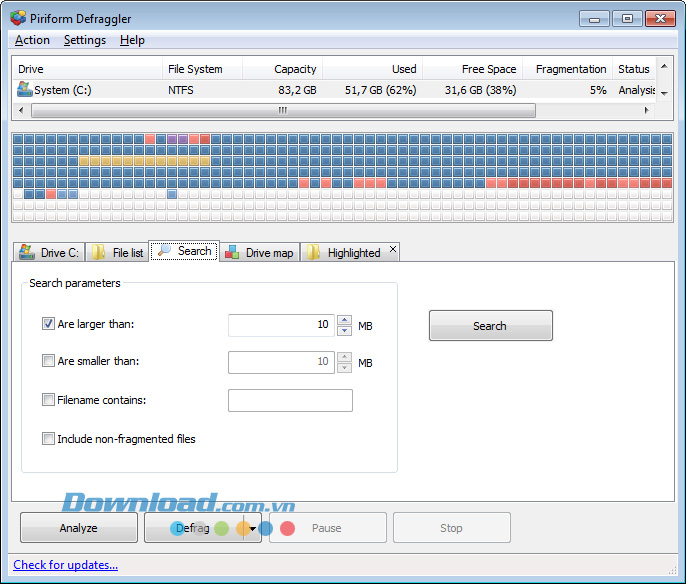Click the System (C:) drive icon
Screen dimensions: 686x584
[x=24, y=89]
